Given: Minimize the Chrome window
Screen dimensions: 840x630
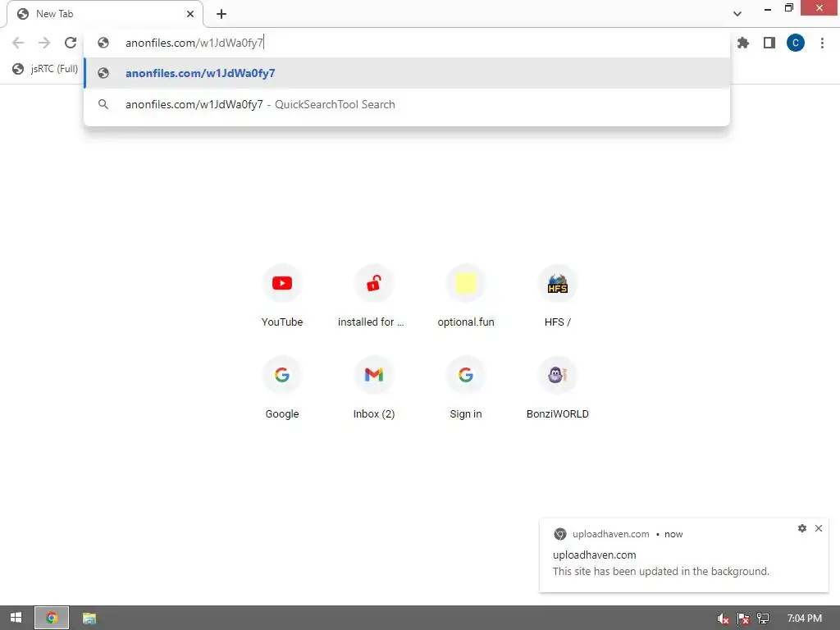Looking at the screenshot, I should 768,8.
